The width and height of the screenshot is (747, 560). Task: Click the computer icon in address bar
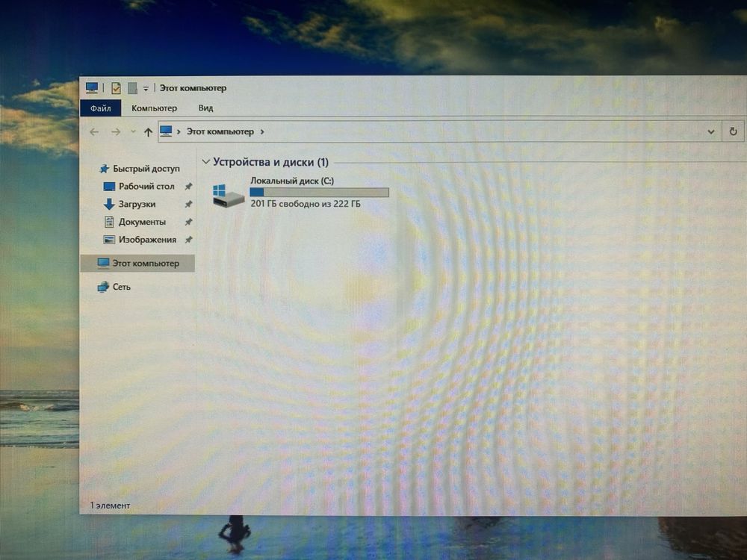[166, 131]
